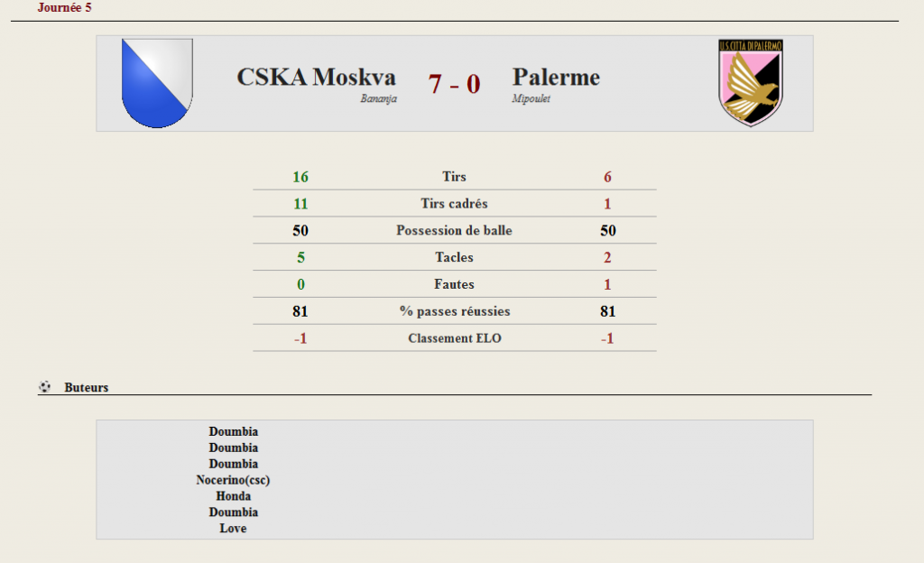This screenshot has height=563, width=924.
Task: Select the Tirs cadrés row label
Action: pos(455,204)
